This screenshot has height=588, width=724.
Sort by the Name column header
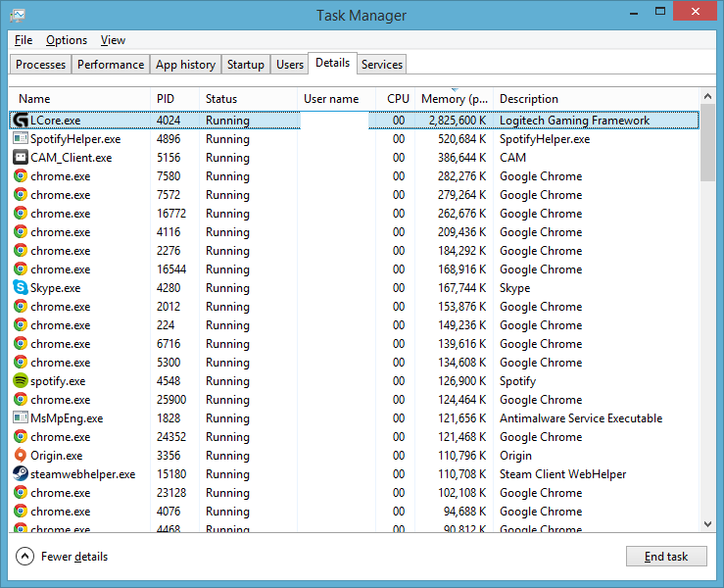click(79, 99)
